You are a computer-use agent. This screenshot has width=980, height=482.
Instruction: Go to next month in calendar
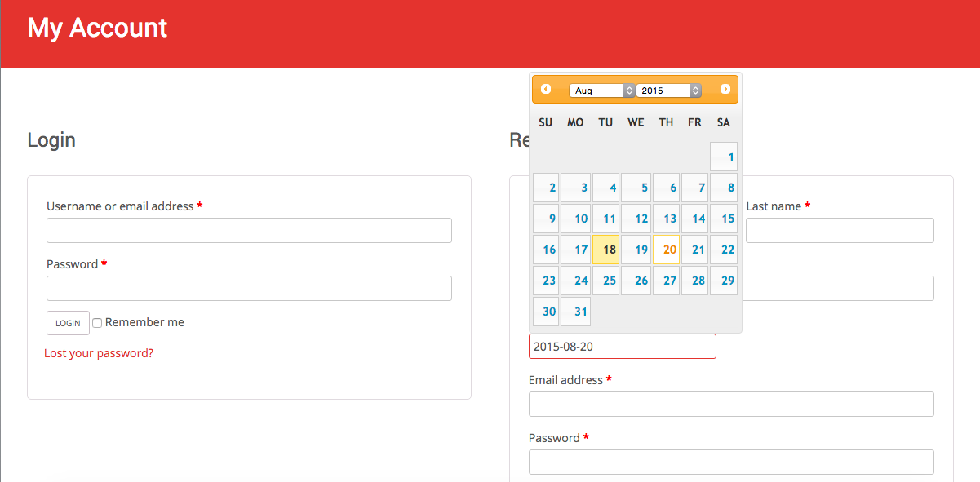tap(725, 89)
